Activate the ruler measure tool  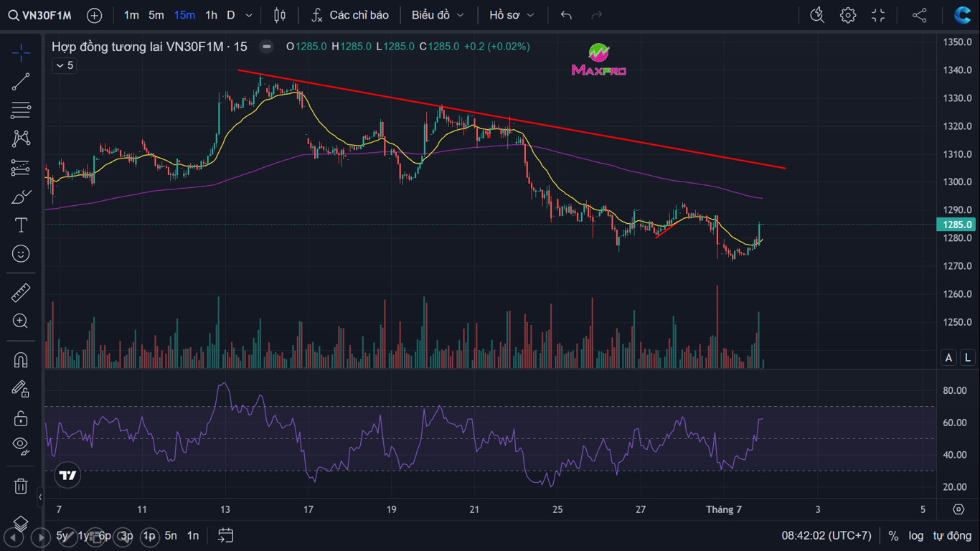(x=21, y=293)
